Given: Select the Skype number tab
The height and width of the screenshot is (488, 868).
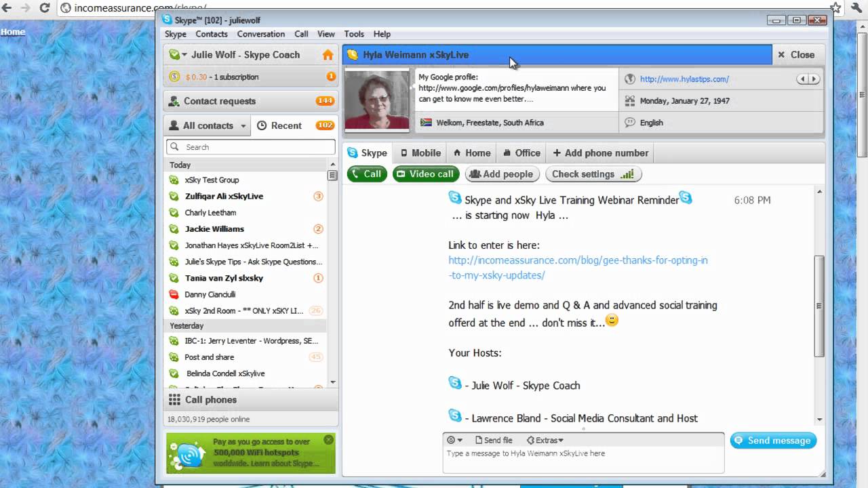Looking at the screenshot, I should pyautogui.click(x=367, y=153).
